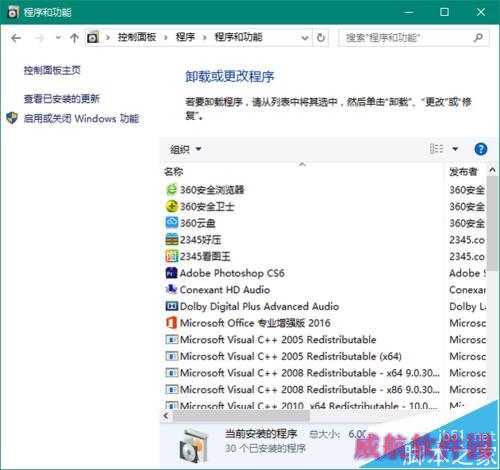Expand the address bar history dropdown

click(x=304, y=38)
